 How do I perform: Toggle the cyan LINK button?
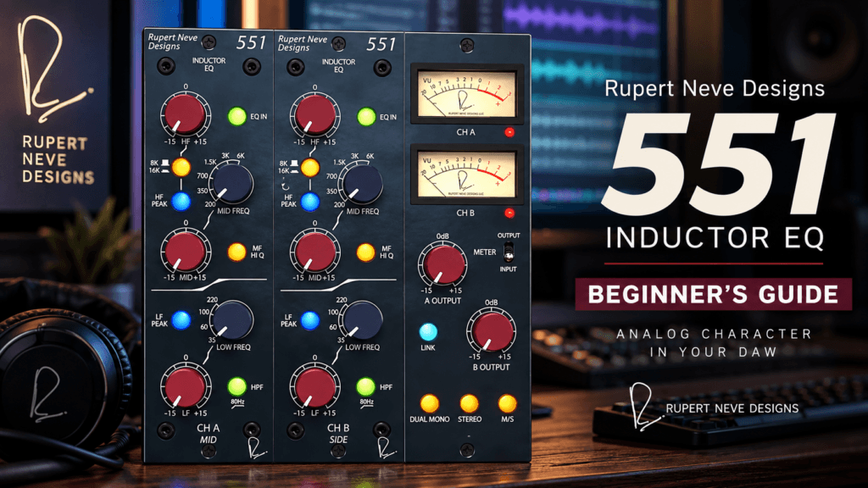pyautogui.click(x=428, y=332)
